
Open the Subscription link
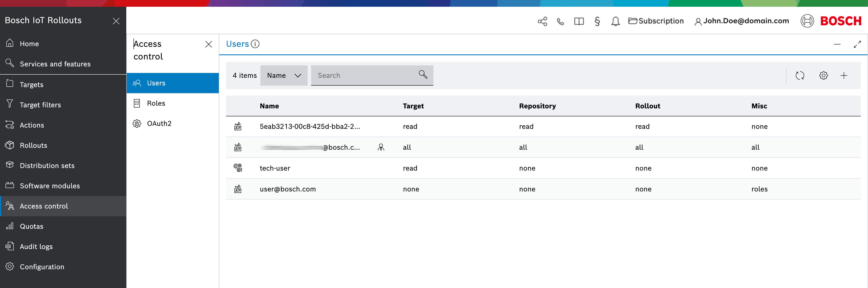(656, 21)
